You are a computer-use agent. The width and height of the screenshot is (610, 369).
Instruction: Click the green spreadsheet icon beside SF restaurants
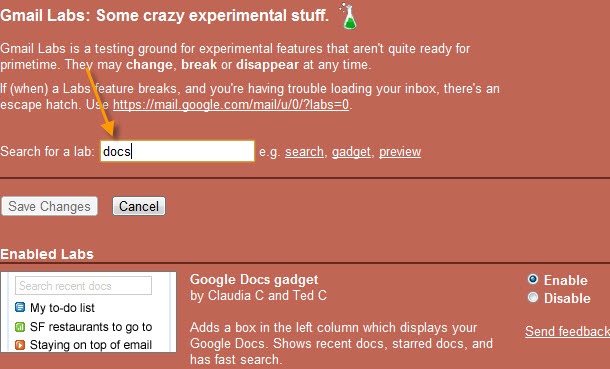(20, 326)
